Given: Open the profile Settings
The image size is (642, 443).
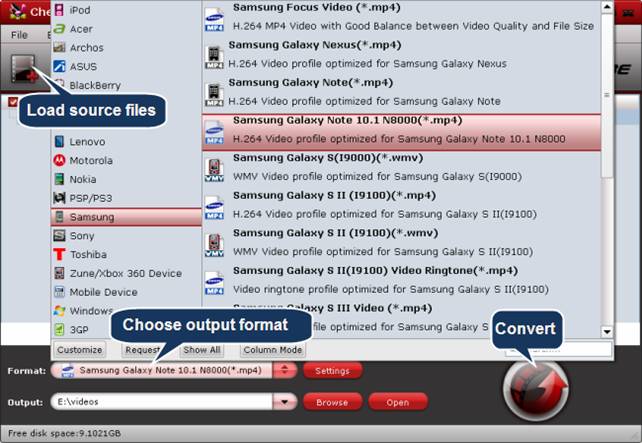Looking at the screenshot, I should tap(332, 371).
